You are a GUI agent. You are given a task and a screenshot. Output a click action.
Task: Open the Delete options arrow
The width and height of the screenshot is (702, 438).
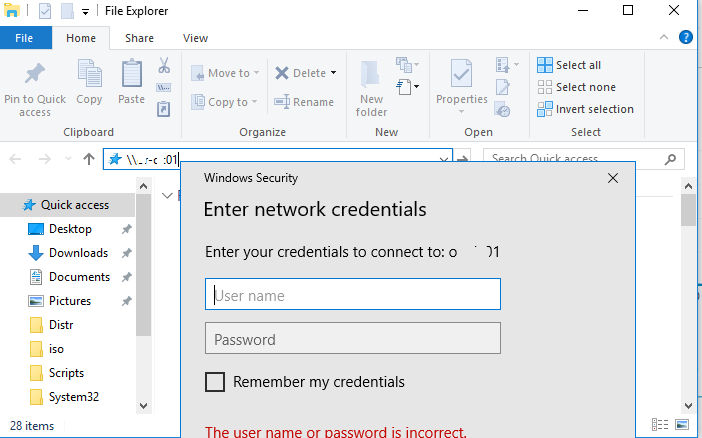pos(334,73)
